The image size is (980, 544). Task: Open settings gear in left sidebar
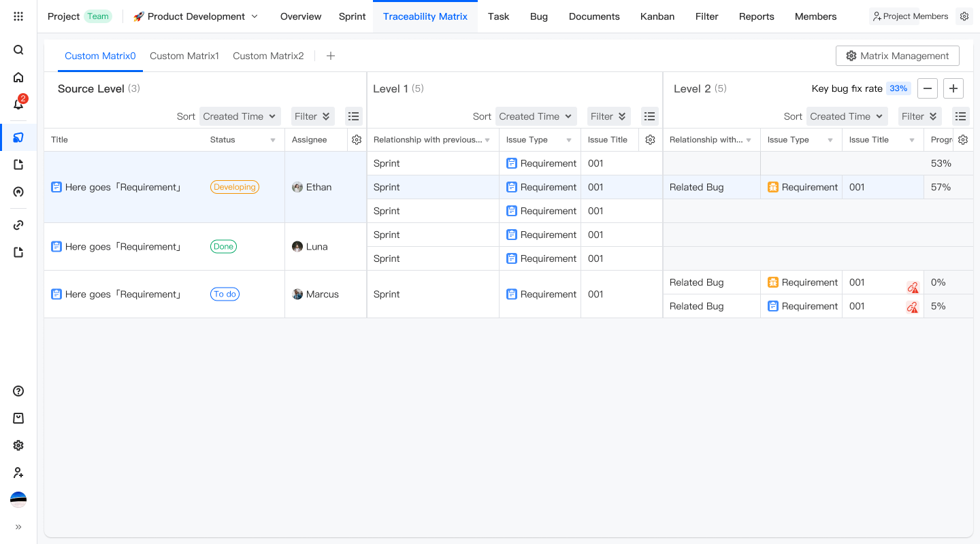pos(18,445)
